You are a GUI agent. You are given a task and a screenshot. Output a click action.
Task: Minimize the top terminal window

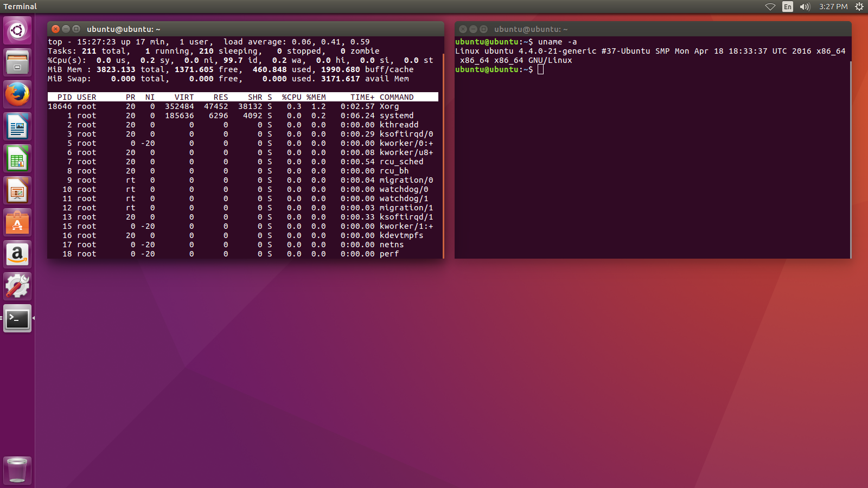tap(66, 29)
